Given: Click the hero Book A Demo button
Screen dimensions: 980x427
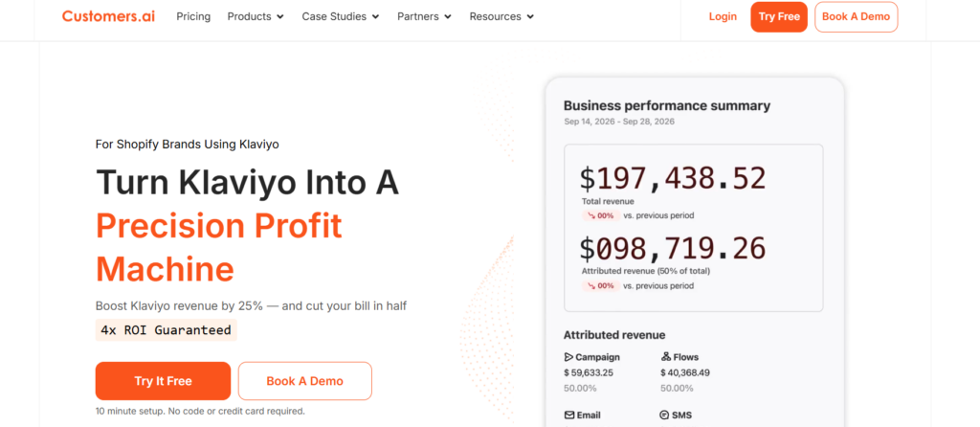Looking at the screenshot, I should [304, 381].
